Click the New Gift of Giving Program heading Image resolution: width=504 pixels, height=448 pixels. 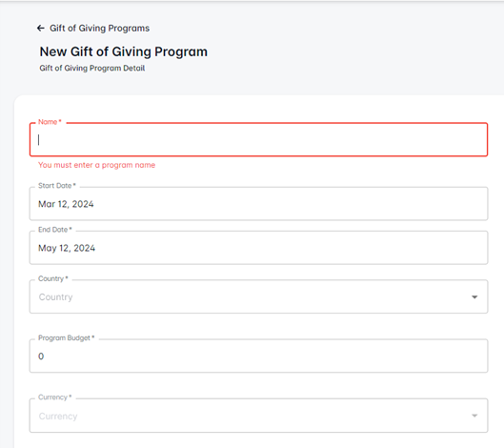(x=124, y=51)
